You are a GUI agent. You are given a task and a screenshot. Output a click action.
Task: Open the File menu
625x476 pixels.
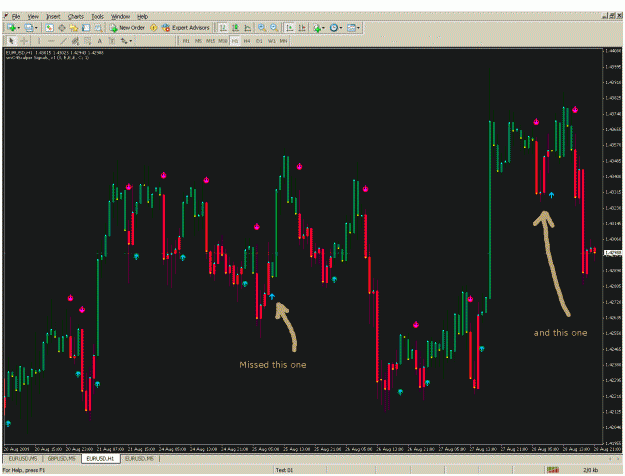(x=16, y=16)
